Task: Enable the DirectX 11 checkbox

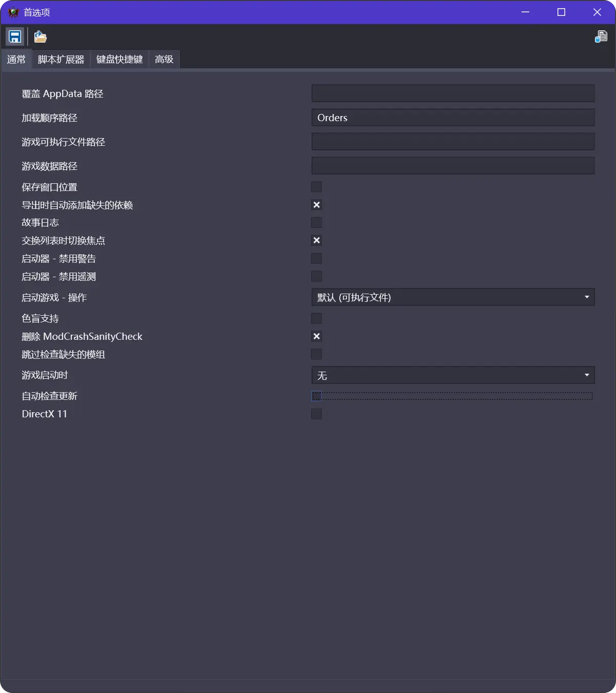Action: click(x=316, y=414)
